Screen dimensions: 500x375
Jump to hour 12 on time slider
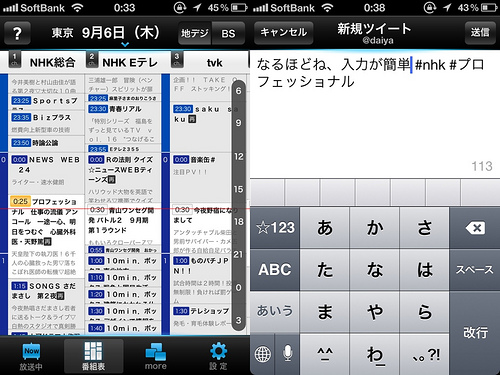pyautogui.click(x=239, y=156)
